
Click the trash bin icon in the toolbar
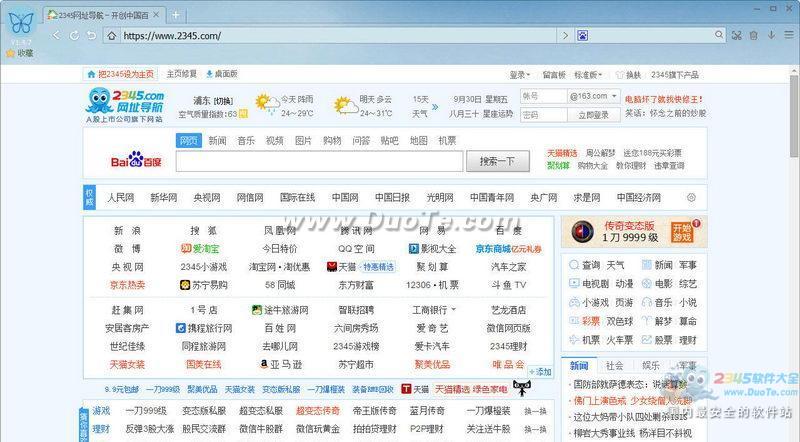click(754, 35)
